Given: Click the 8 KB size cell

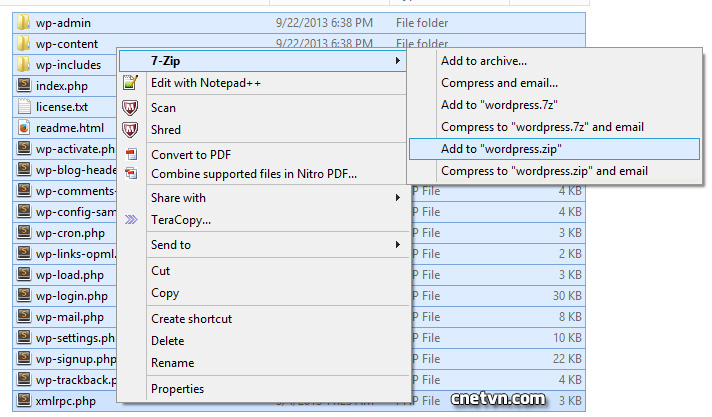Looking at the screenshot, I should [570, 317].
